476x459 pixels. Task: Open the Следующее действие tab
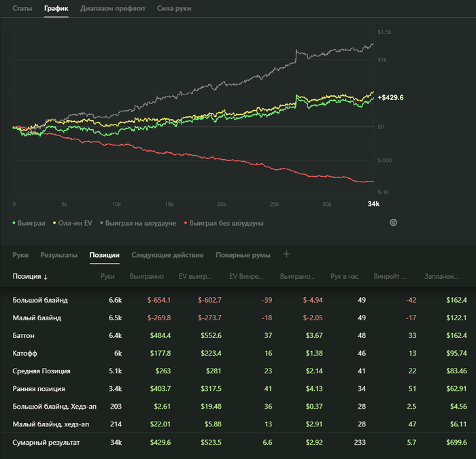167,255
